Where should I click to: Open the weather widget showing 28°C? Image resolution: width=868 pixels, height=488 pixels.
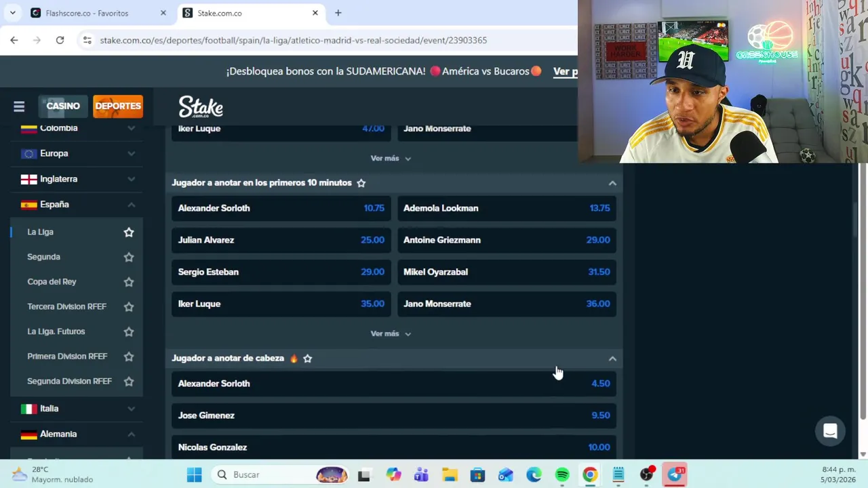pyautogui.click(x=53, y=474)
